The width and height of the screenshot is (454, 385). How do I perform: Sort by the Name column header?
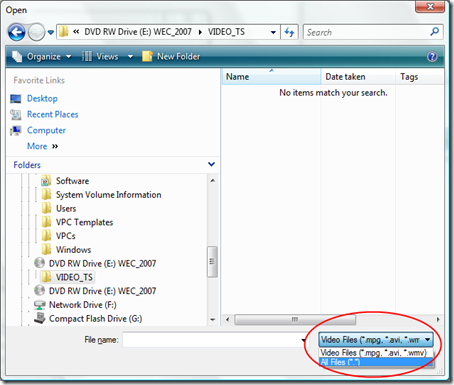click(271, 77)
